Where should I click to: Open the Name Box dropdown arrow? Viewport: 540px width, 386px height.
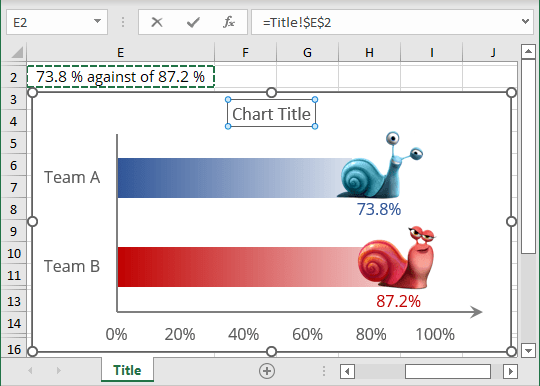97,21
